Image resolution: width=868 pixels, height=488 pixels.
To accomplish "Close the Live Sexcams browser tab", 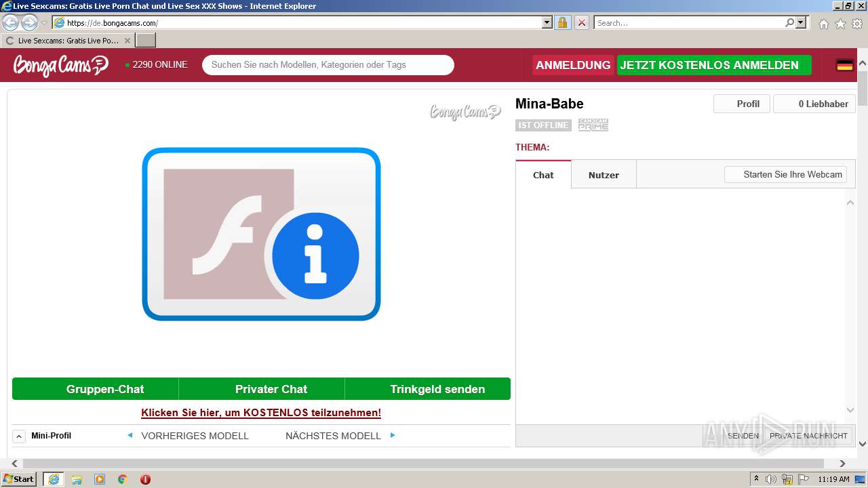I will (127, 41).
